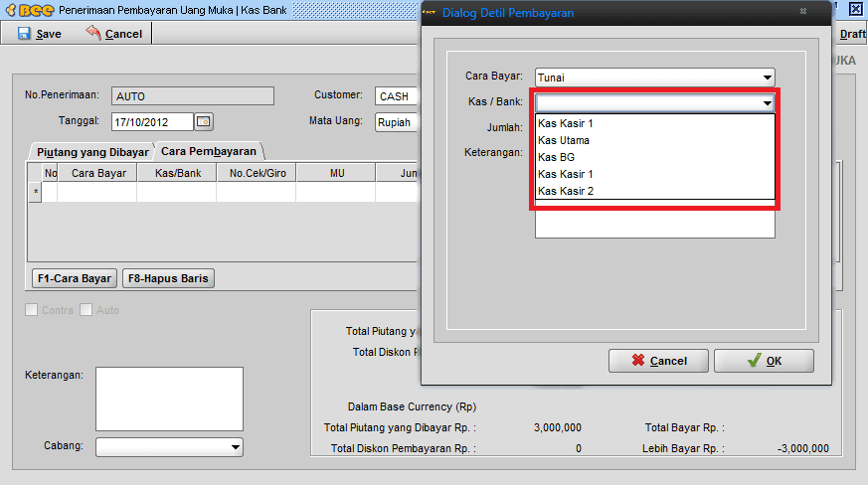Viewport: 868px width, 485px height.
Task: Click the Tanggal date field 17/10/2012
Action: pyautogui.click(x=152, y=122)
